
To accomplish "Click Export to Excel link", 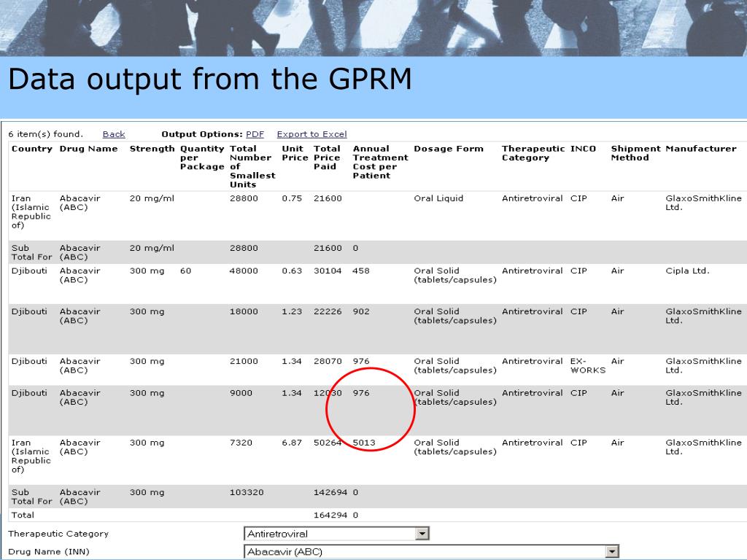I will [x=311, y=134].
